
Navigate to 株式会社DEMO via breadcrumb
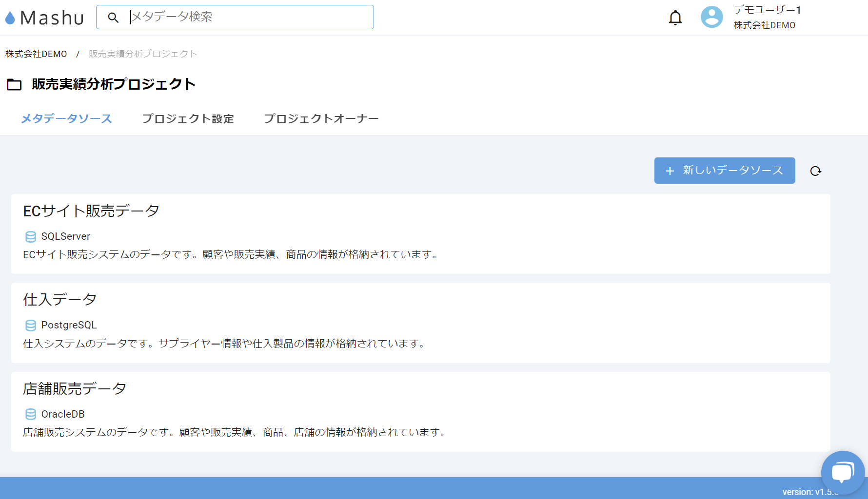coord(35,54)
